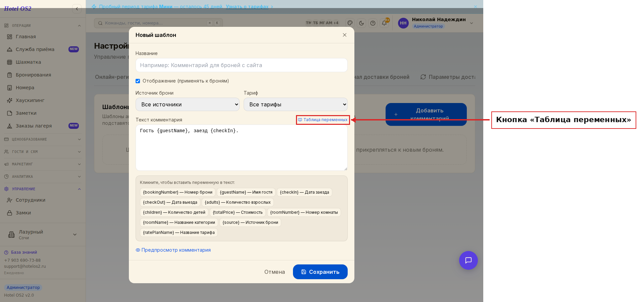This screenshot has height=302, width=644.
Task: Open Тариф dropdown Все тарифы
Action: 296,104
